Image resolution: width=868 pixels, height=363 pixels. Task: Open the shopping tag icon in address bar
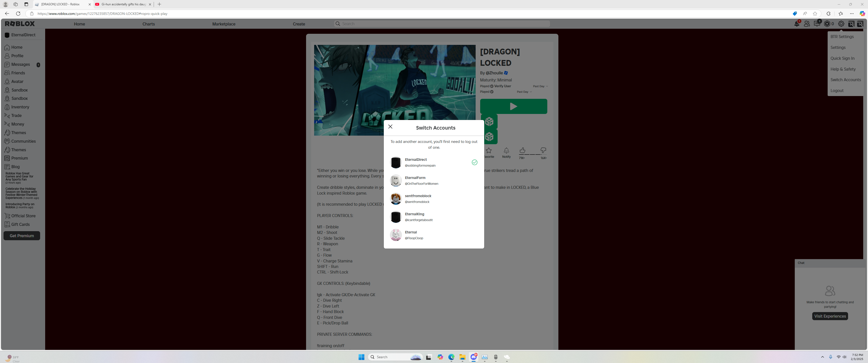click(795, 13)
